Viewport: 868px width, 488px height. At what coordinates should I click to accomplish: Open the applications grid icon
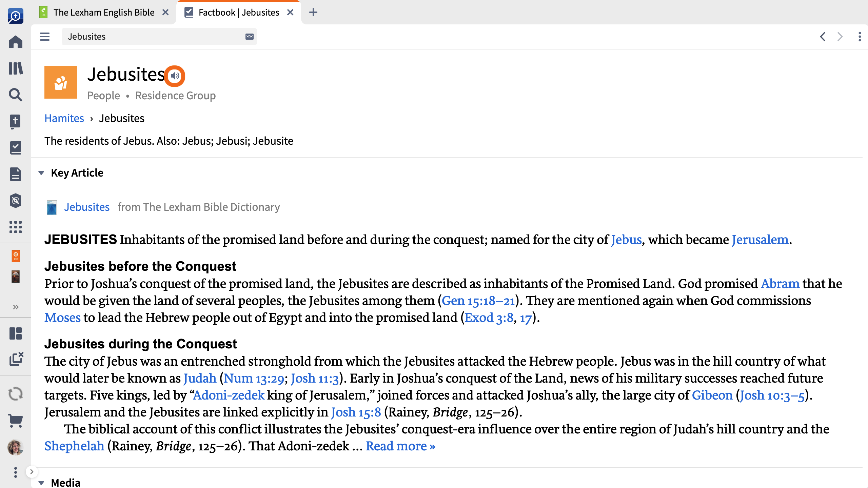16,227
